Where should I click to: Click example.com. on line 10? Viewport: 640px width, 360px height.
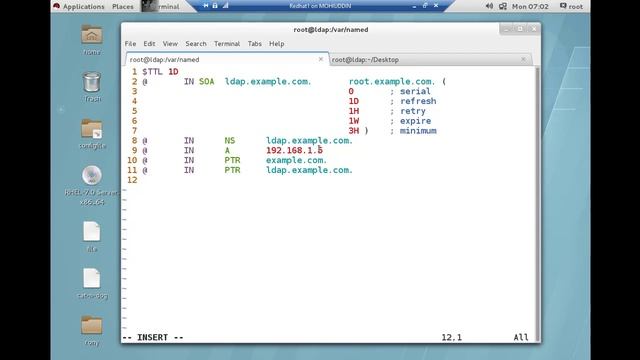click(x=296, y=160)
